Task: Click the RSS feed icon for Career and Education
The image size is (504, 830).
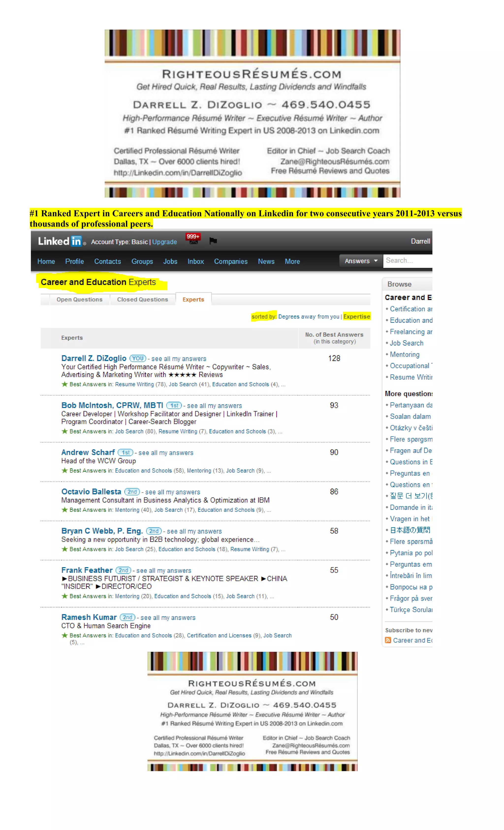Action: pos(388,640)
